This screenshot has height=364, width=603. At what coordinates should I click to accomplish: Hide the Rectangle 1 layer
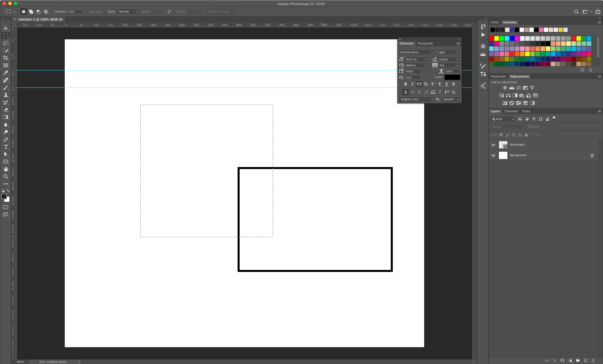tap(493, 145)
